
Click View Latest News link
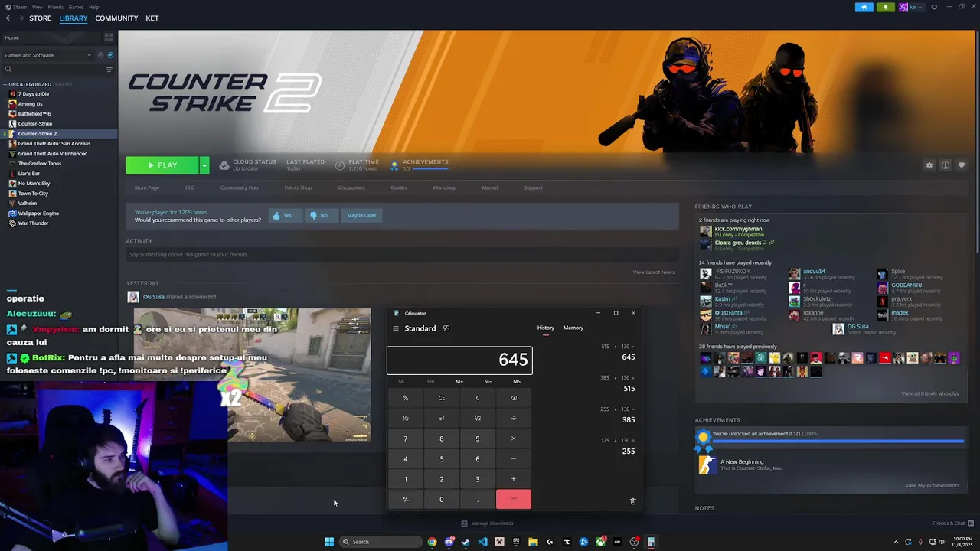[654, 272]
